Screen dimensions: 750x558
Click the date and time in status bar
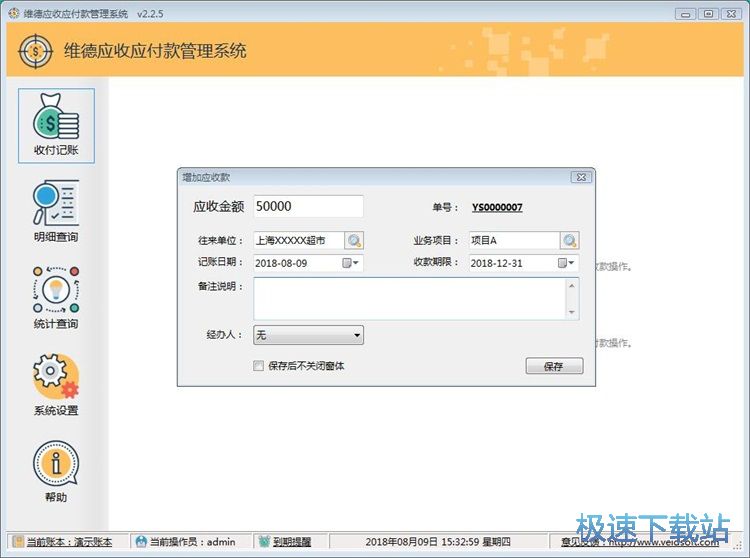click(x=438, y=542)
